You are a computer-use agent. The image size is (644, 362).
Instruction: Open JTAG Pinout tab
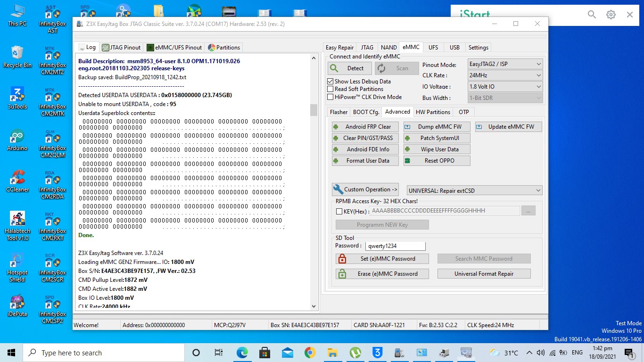tap(121, 47)
